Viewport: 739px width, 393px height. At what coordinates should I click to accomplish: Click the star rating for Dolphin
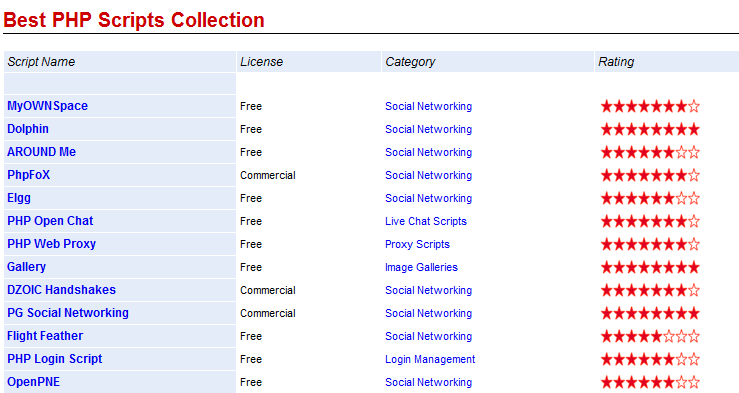[650, 130]
